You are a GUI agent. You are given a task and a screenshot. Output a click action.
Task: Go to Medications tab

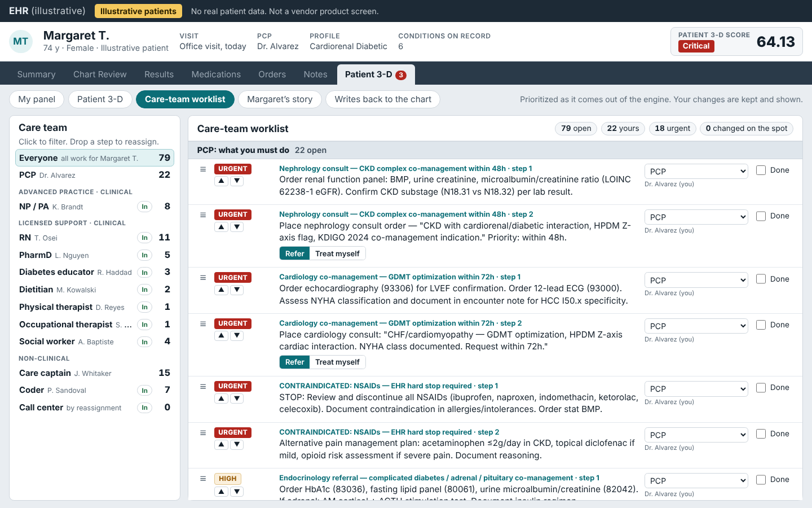coord(216,75)
